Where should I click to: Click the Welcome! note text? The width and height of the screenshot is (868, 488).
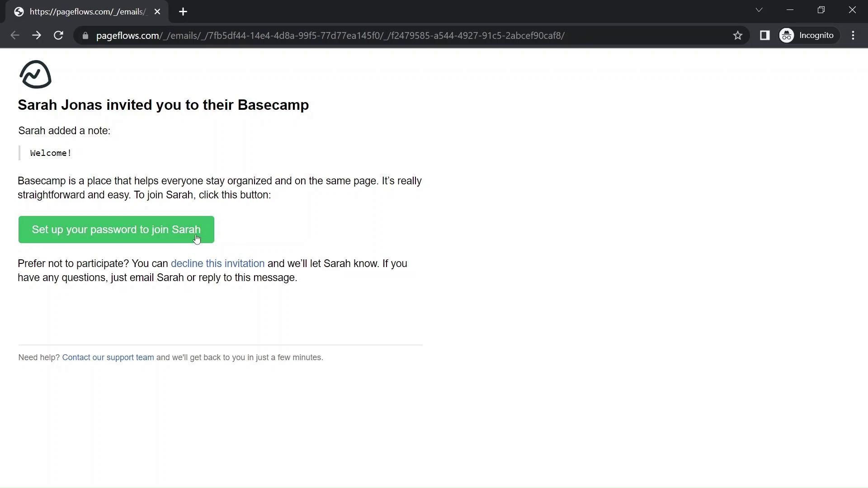point(51,153)
